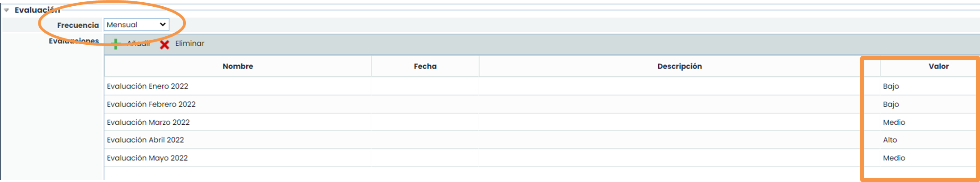Select the Evaluación Mayo 2022 row
Viewport: 980px width, 182px height.
tap(147, 158)
